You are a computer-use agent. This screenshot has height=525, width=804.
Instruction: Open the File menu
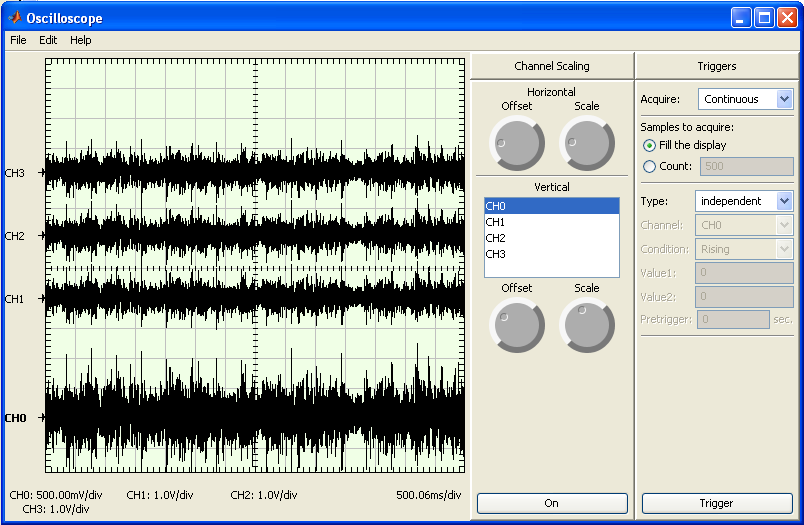[18, 40]
